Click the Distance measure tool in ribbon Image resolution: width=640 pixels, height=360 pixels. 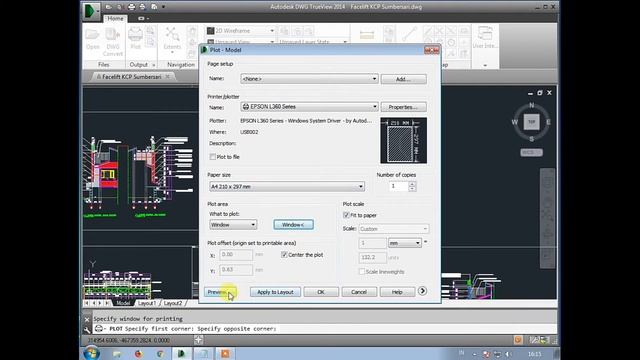pos(367,36)
